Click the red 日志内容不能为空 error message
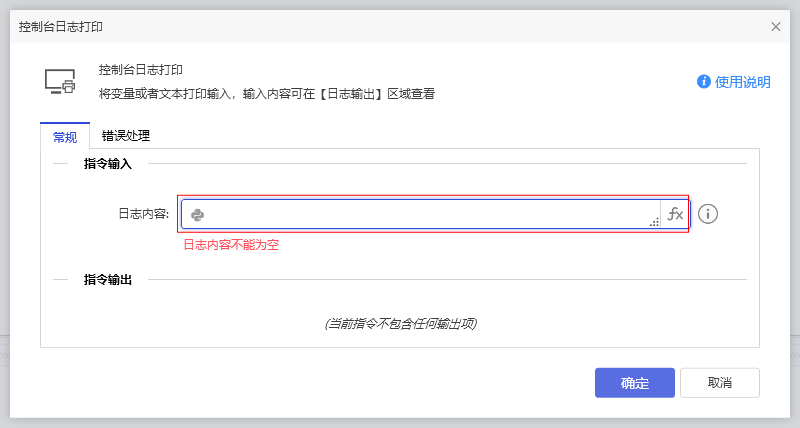This screenshot has width=800, height=428. tap(230, 244)
